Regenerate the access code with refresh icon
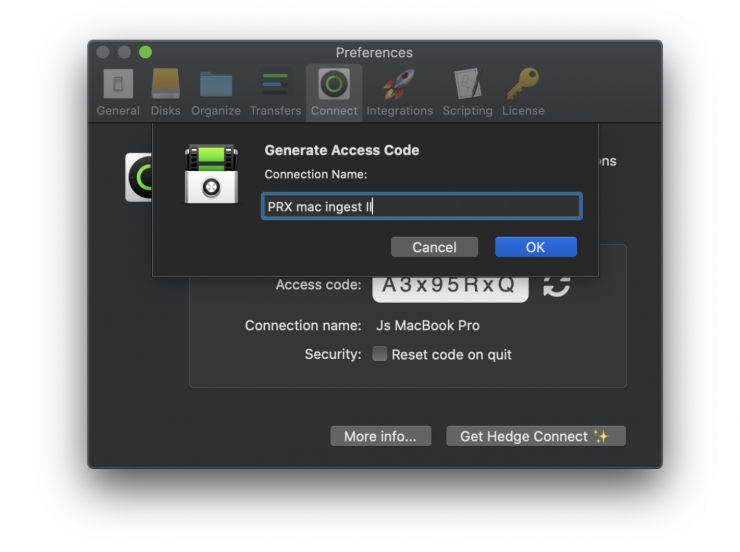The height and width of the screenshot is (552, 740). tap(556, 285)
